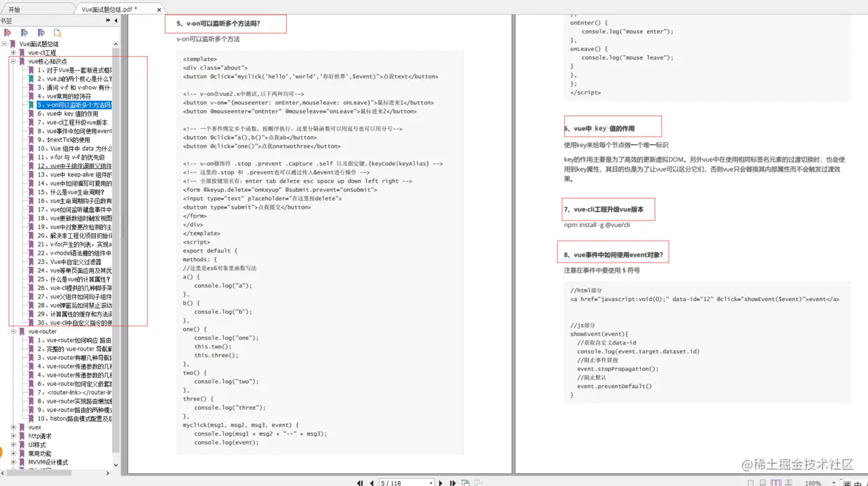Close the Vue面试题总结.pdf tab

160,10
